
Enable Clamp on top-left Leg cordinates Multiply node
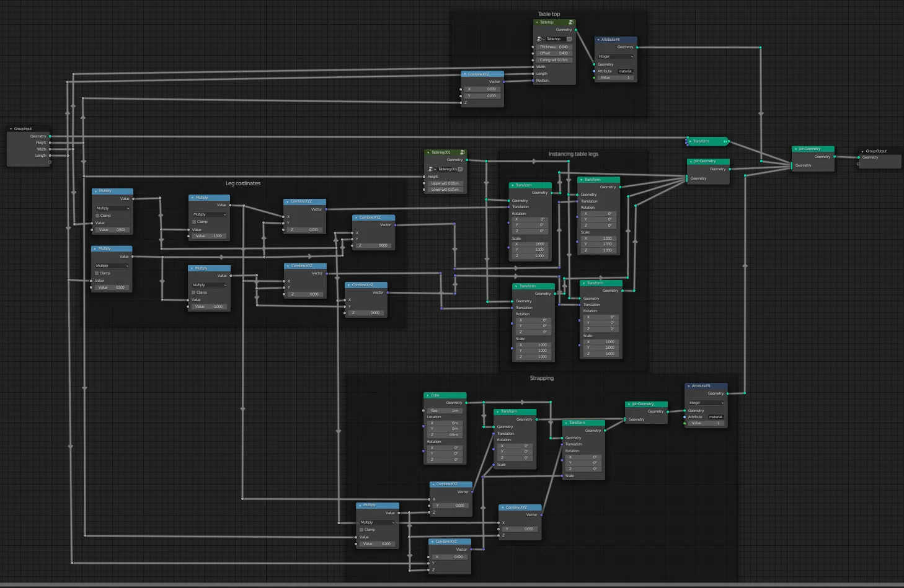(x=97, y=216)
